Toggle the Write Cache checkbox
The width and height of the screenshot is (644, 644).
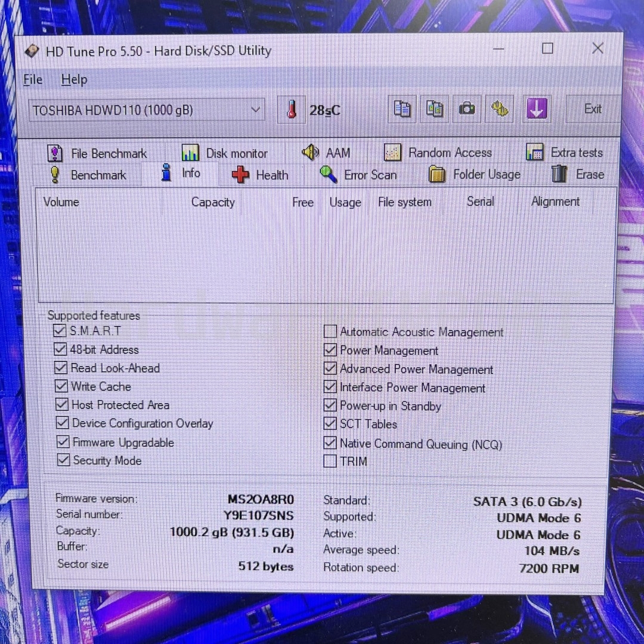point(61,386)
